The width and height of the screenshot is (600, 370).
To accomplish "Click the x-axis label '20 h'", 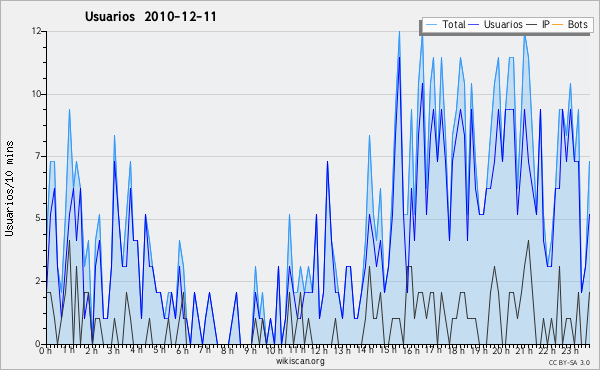I will point(501,350).
